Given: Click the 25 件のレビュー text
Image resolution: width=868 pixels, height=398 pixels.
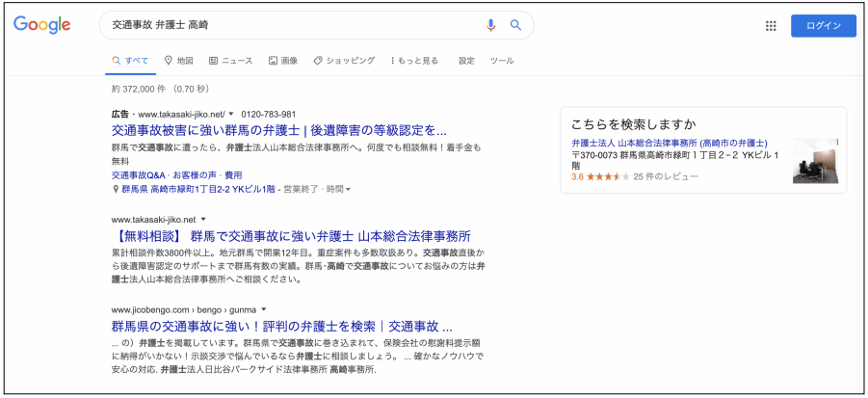Looking at the screenshot, I should pos(666,176).
